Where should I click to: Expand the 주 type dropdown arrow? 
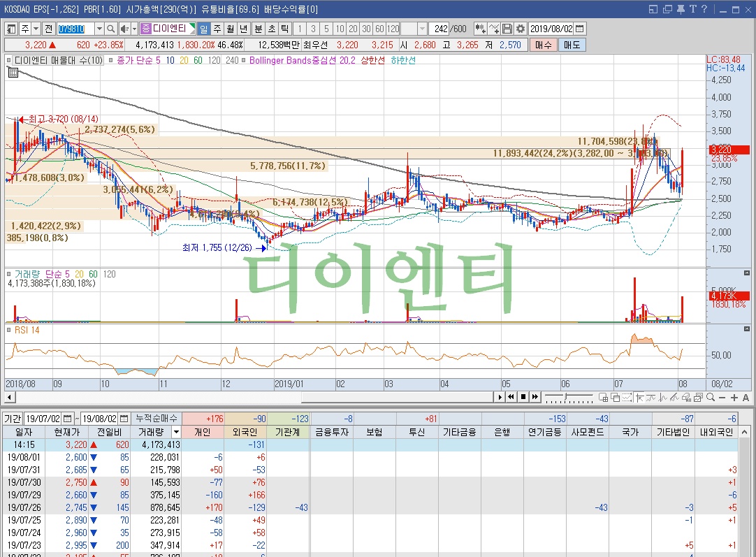pyautogui.click(x=36, y=29)
